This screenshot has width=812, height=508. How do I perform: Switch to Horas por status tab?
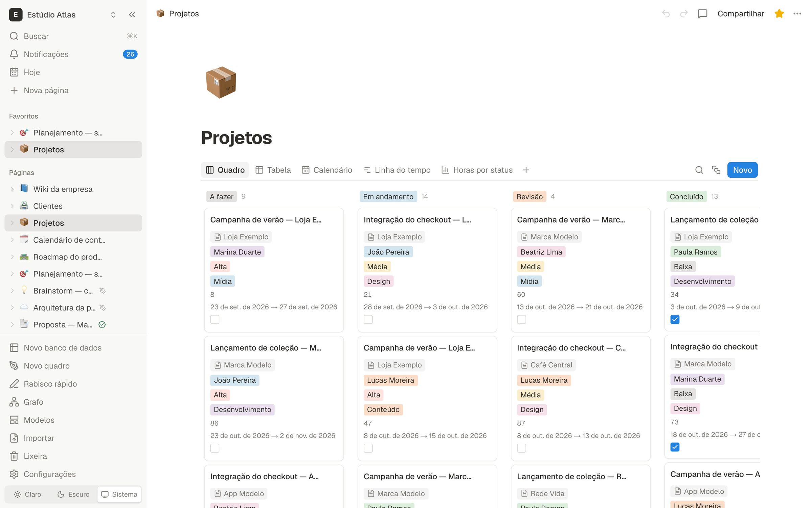(477, 170)
